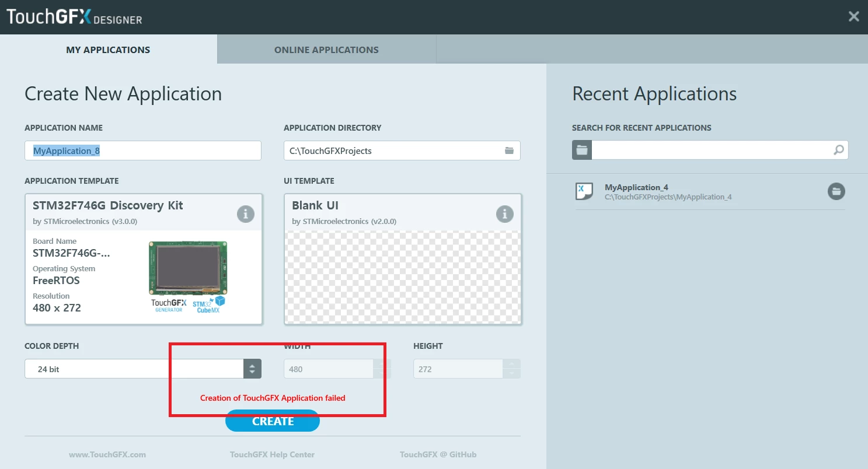
Task: Show info for Blank UI template
Action: 504,214
